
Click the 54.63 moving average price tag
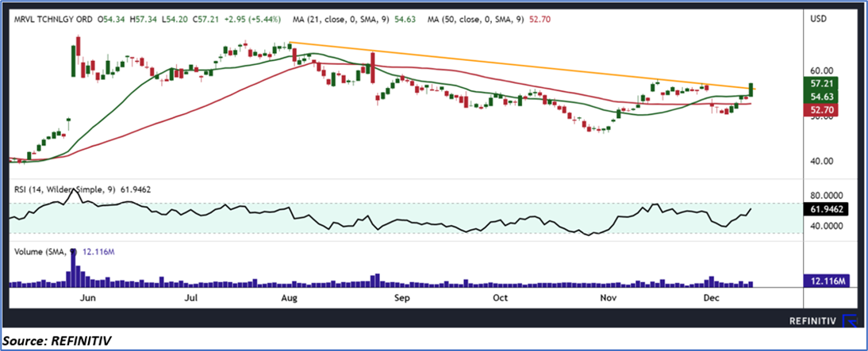822,97
